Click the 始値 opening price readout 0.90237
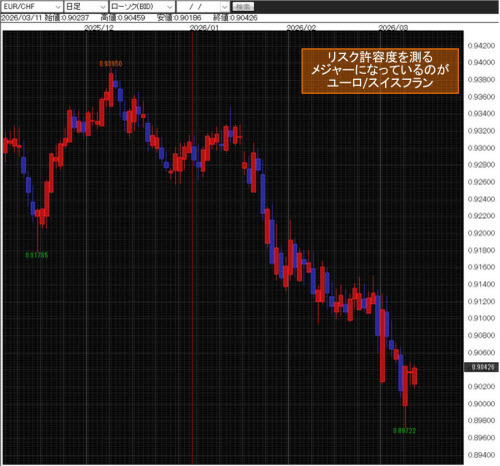Screen dimensions: 500x466 [67, 18]
